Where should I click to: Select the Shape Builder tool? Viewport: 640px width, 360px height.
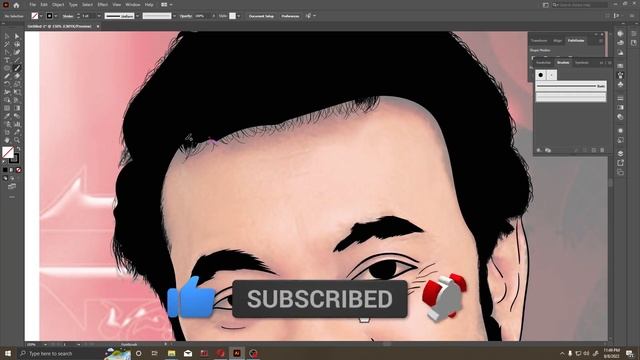[7, 100]
